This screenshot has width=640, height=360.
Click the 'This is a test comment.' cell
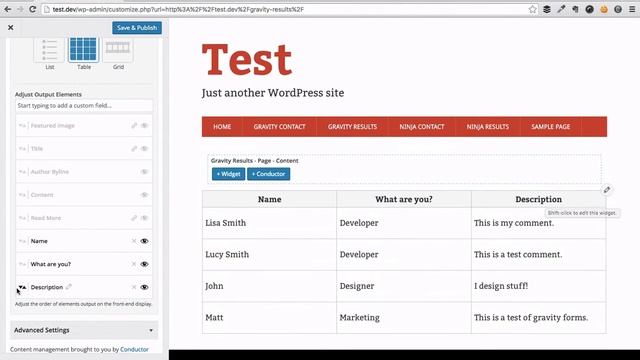538,255
